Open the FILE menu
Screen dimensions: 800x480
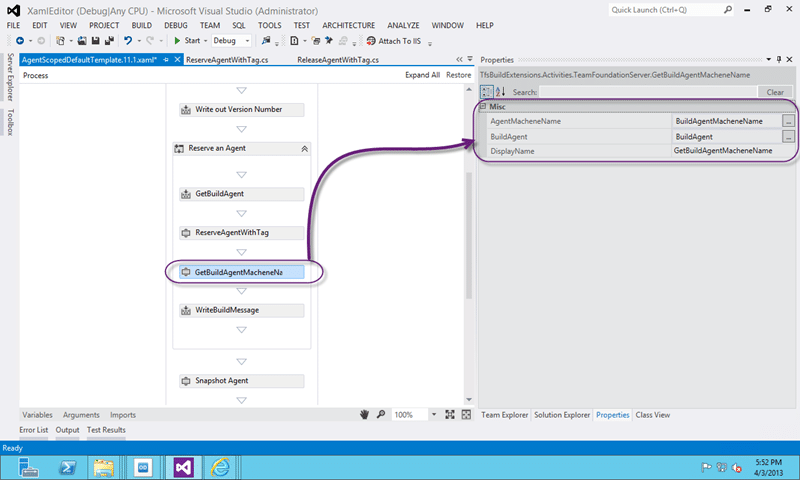(13, 26)
